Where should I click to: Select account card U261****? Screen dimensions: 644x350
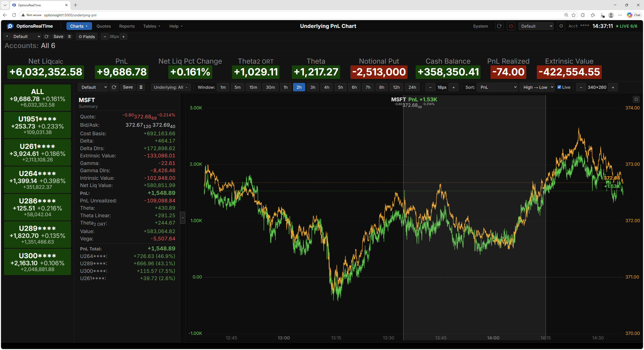pos(37,152)
